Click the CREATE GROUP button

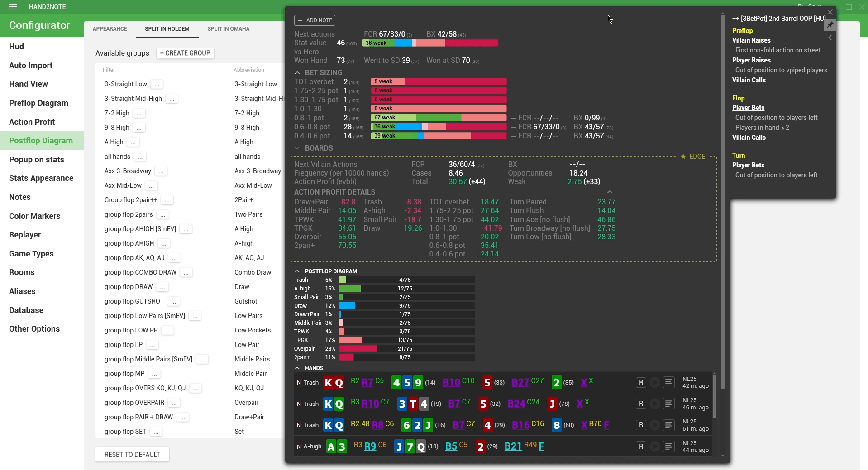185,53
